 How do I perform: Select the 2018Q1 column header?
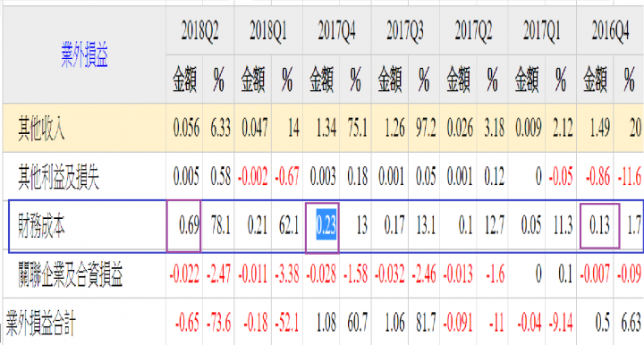pyautogui.click(x=268, y=30)
